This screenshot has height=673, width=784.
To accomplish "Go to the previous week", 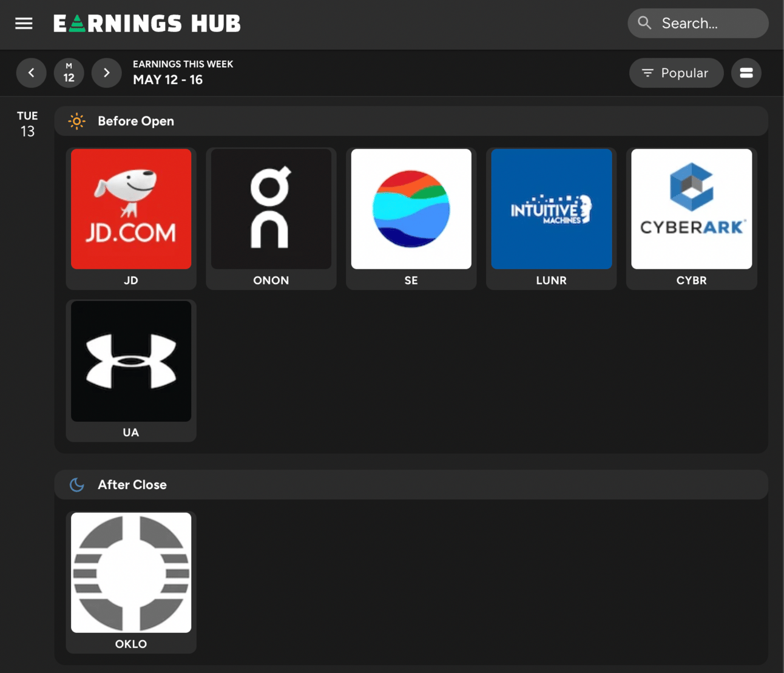I will [x=32, y=73].
